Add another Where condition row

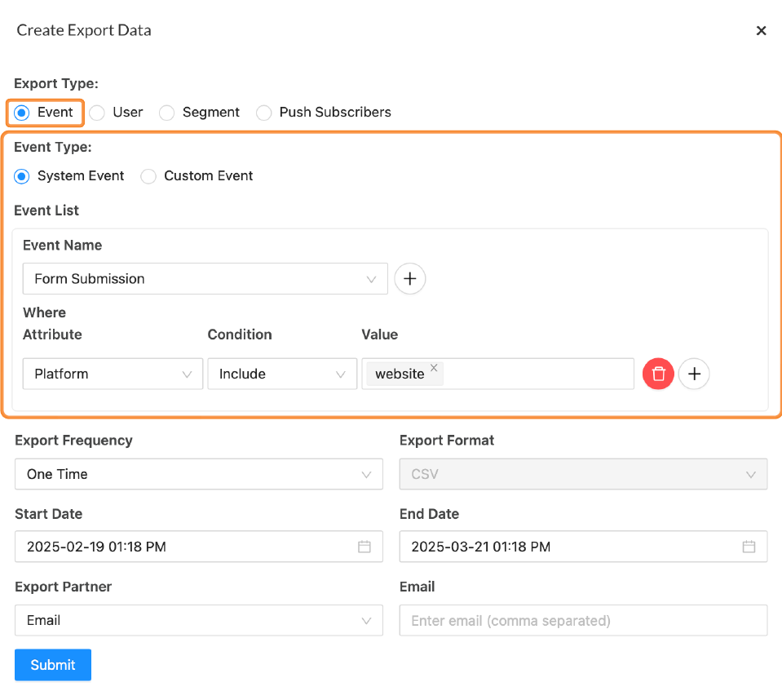[x=694, y=374]
